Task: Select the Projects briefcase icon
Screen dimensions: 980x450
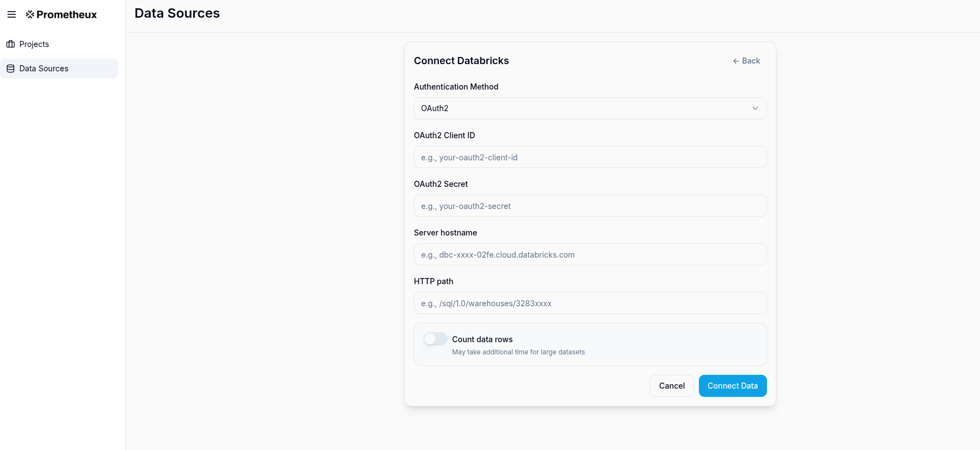Action: tap(10, 44)
